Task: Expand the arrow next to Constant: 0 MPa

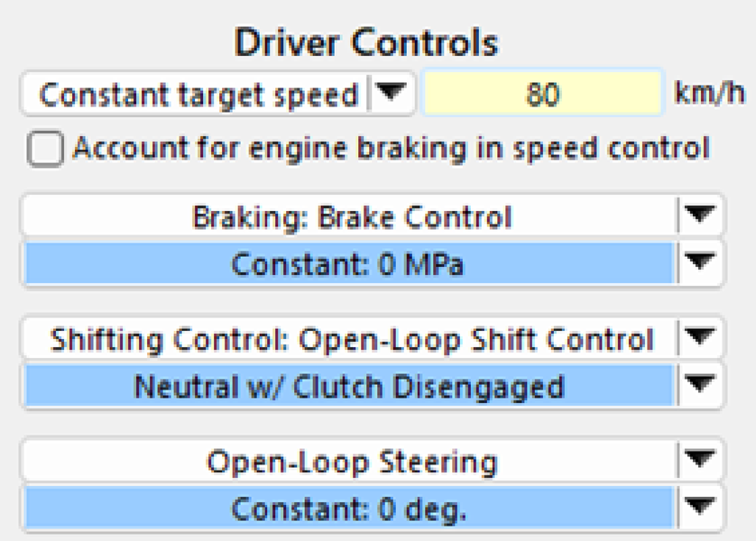Action: (701, 264)
